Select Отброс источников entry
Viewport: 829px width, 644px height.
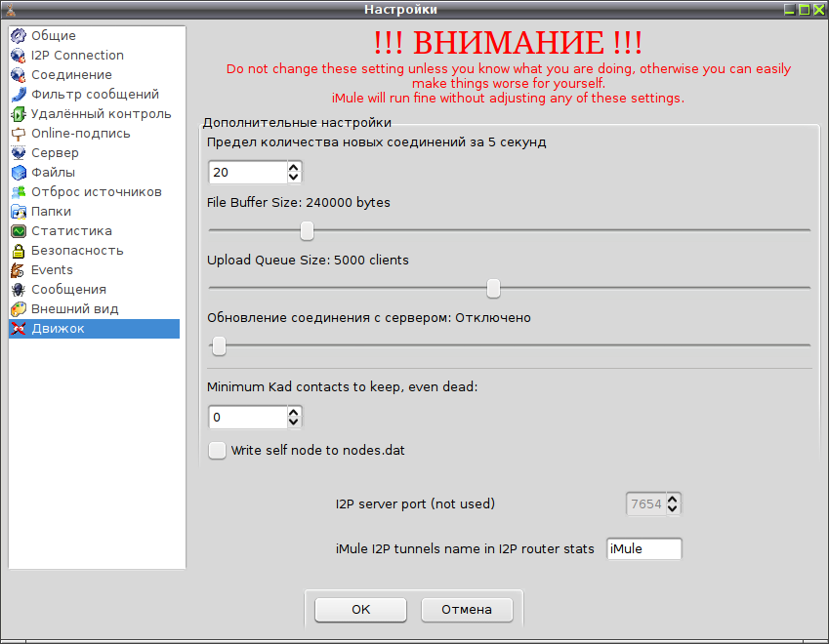click(x=94, y=192)
